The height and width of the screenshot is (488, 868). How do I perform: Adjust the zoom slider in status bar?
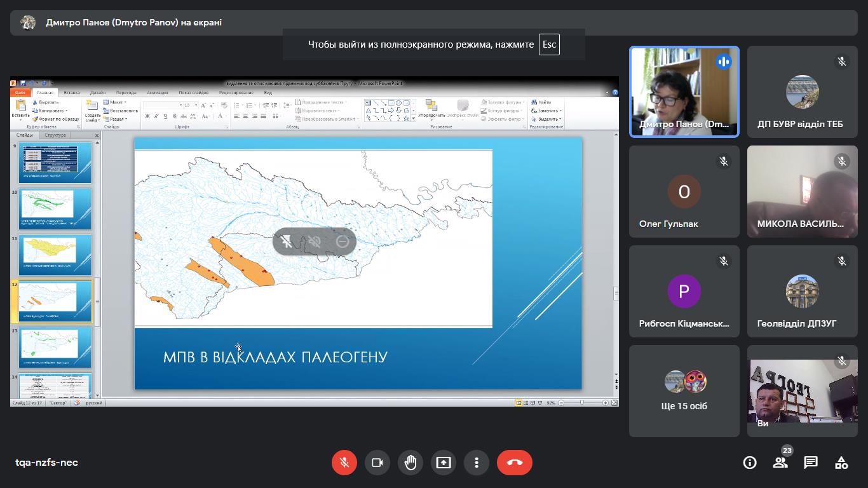pos(582,402)
